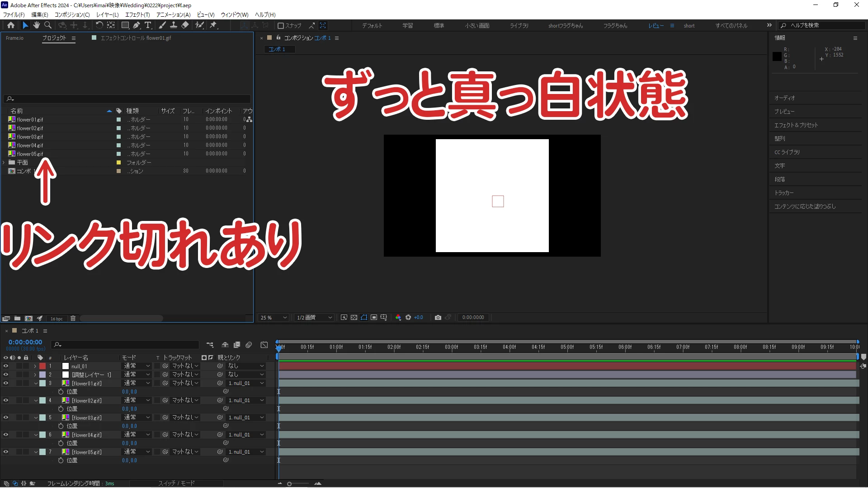Open the エフェクト＆プリセット panel
The width and height of the screenshot is (868, 488).
[x=796, y=125]
